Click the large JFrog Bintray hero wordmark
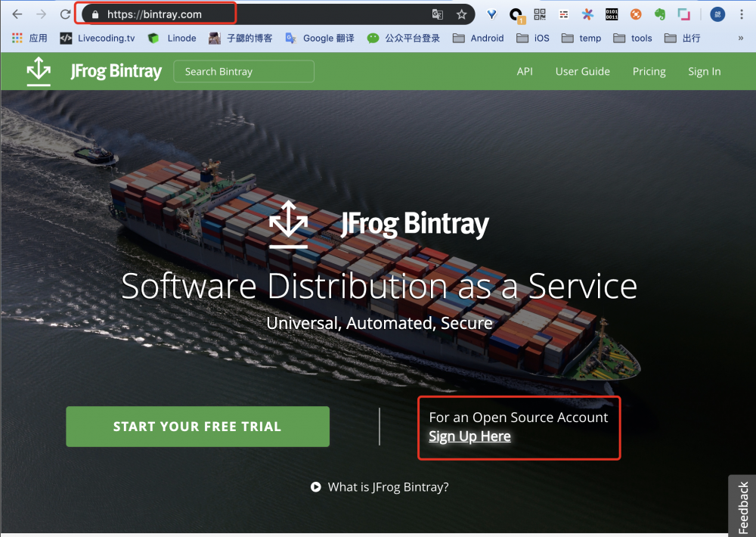The width and height of the screenshot is (756, 537). (414, 225)
